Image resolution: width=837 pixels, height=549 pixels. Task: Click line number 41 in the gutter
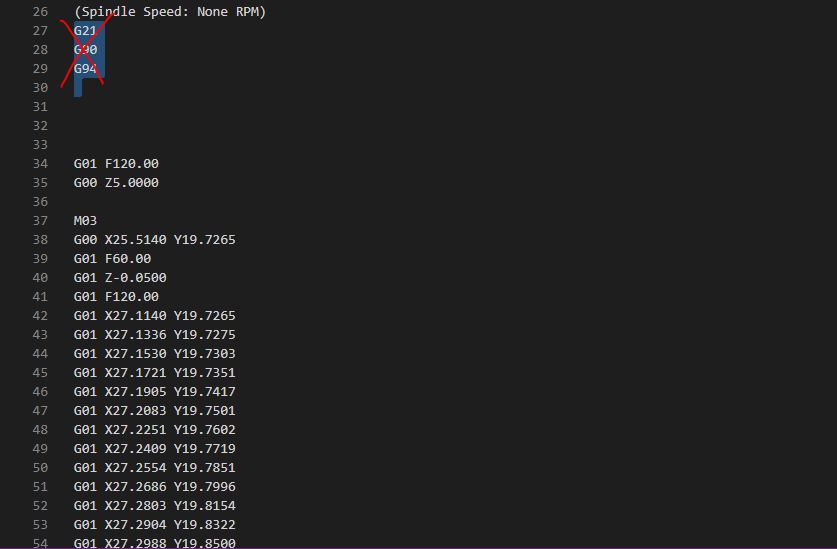pos(40,297)
